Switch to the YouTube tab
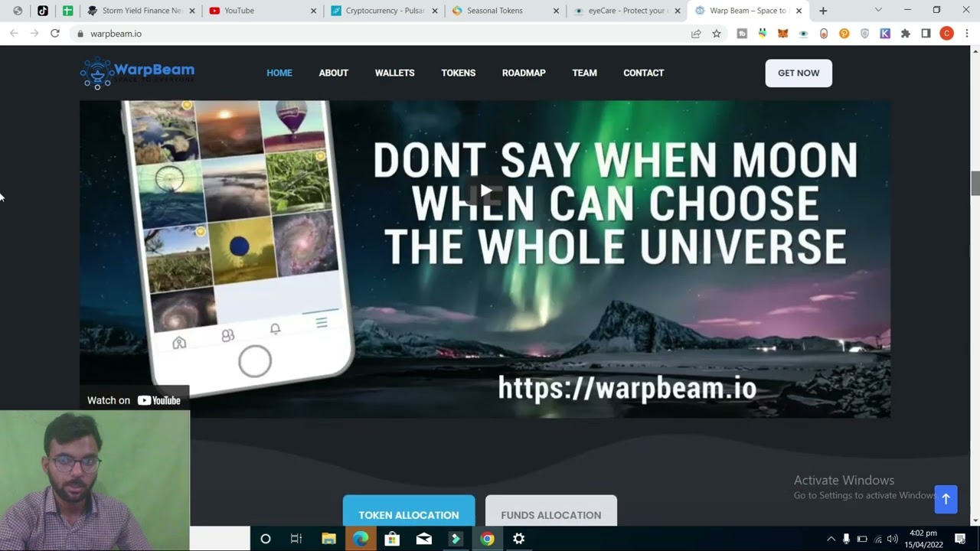Screen dimensions: 980x551 tap(263, 11)
